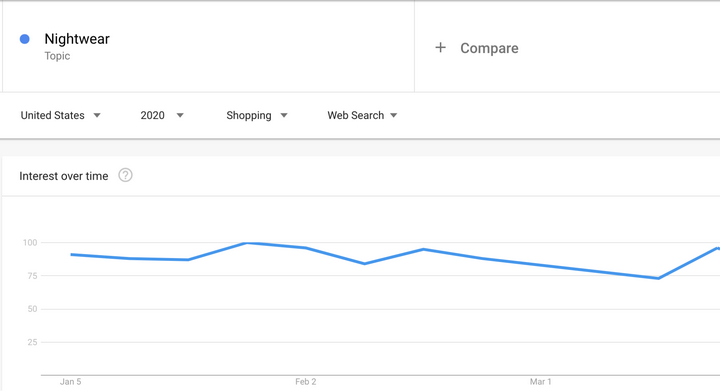This screenshot has width=720, height=391.
Task: Click the arrow next to 2020
Action: (x=180, y=116)
